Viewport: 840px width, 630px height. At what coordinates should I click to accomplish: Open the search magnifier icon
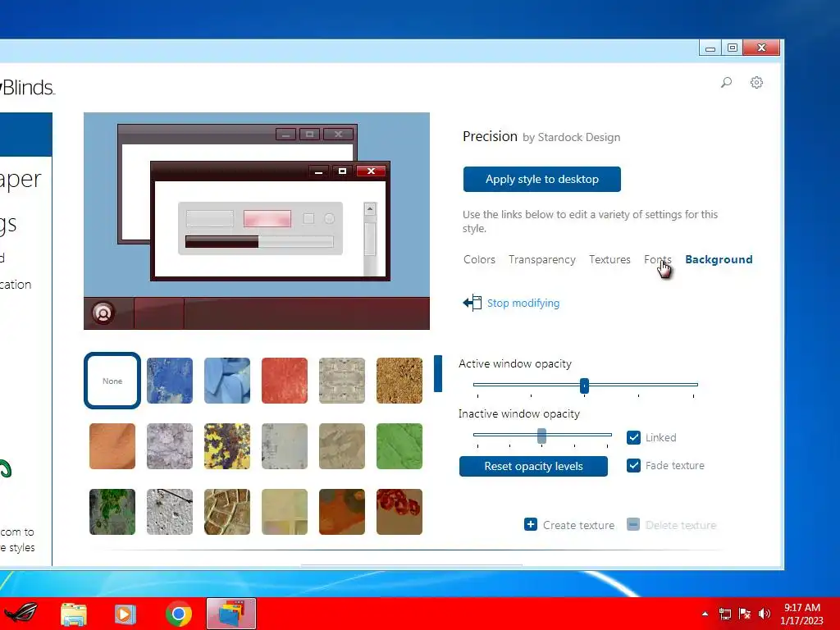tap(727, 83)
